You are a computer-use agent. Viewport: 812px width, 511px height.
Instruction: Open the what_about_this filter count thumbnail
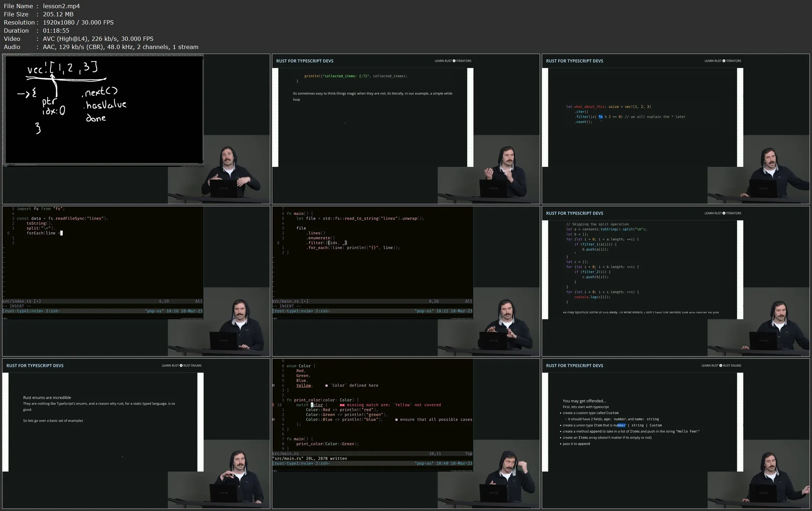click(x=676, y=129)
